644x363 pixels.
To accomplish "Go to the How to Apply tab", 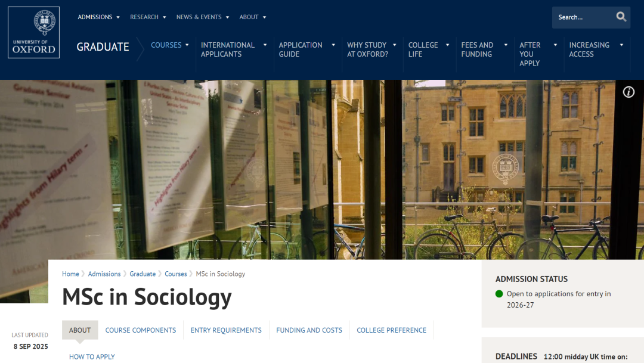I will pos(92,357).
